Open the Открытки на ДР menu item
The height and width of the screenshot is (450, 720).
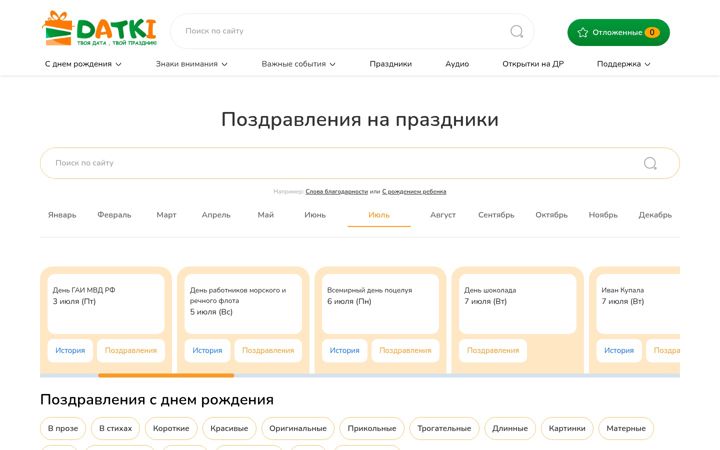(x=533, y=64)
